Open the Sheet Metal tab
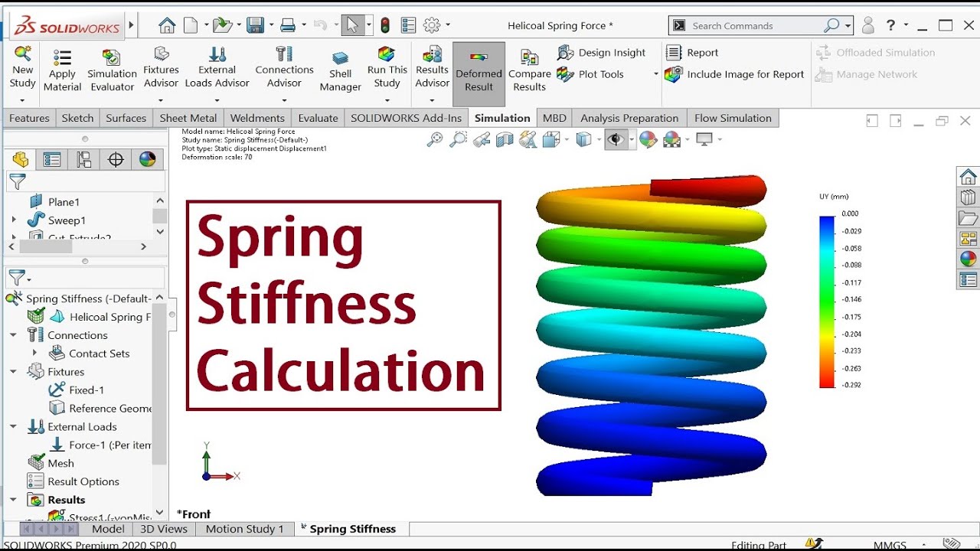 tap(188, 118)
